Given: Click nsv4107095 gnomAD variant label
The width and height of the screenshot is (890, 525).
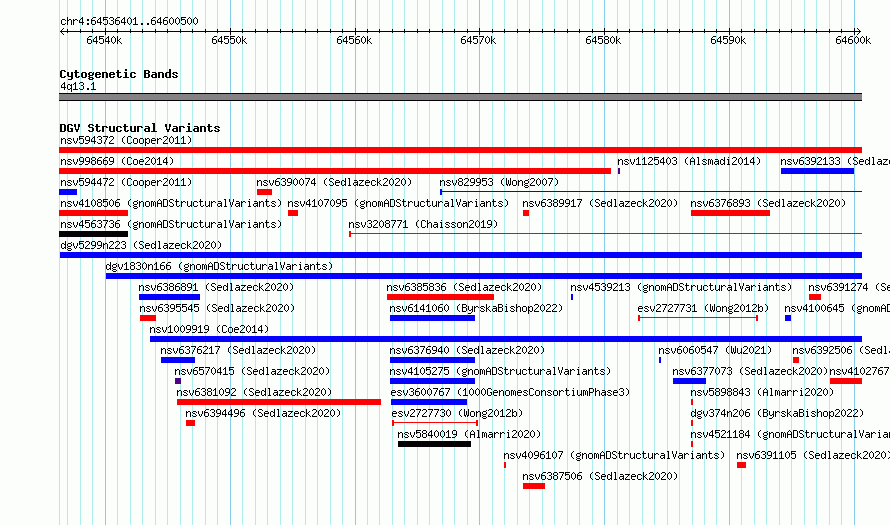Looking at the screenshot, I should pyautogui.click(x=398, y=203).
